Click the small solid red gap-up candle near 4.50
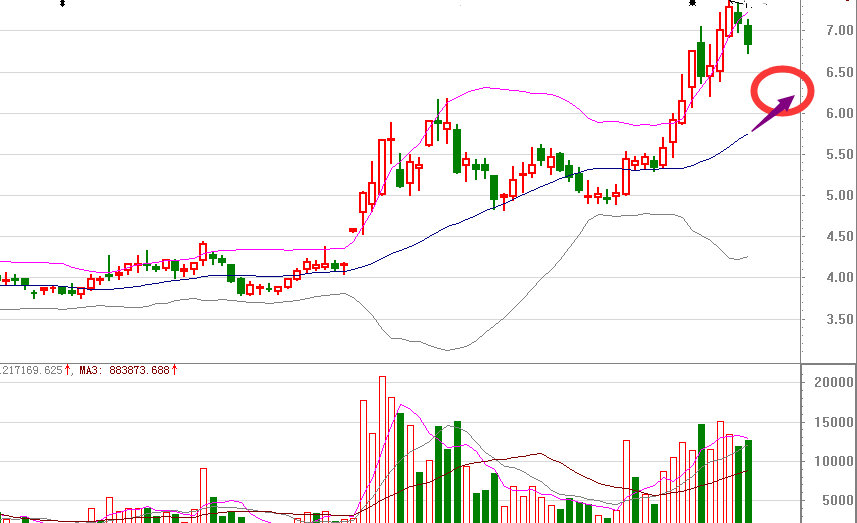This screenshot has height=523, width=857. click(x=353, y=231)
